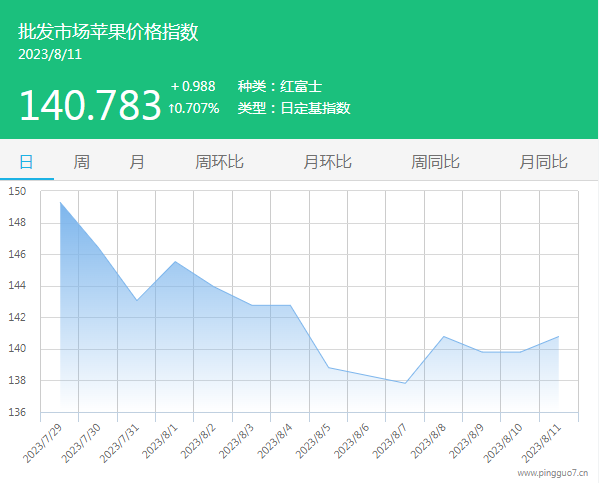Viewport: 599px width, 483px height.
Task: Click the 2023/8/10 x-axis date label
Action: [x=503, y=442]
